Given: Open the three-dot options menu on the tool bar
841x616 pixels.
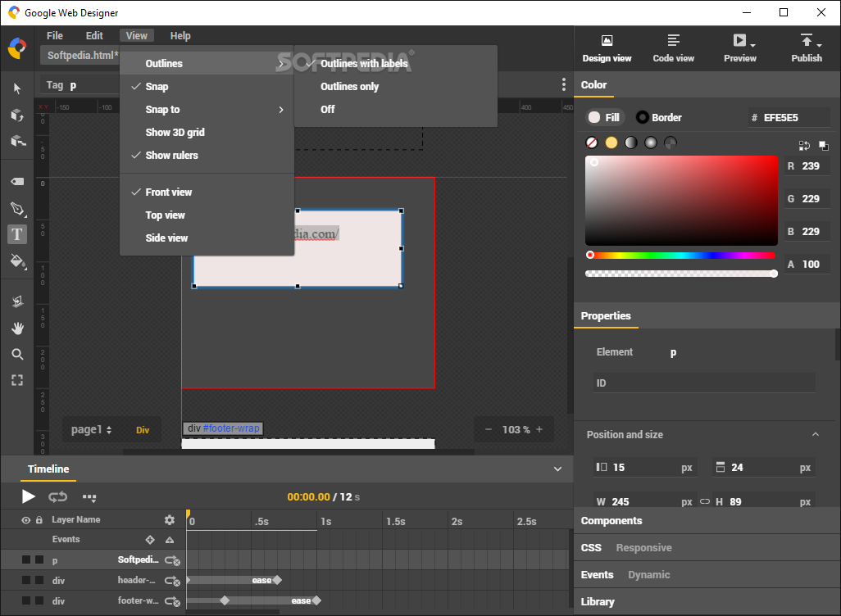Looking at the screenshot, I should click(x=563, y=84).
